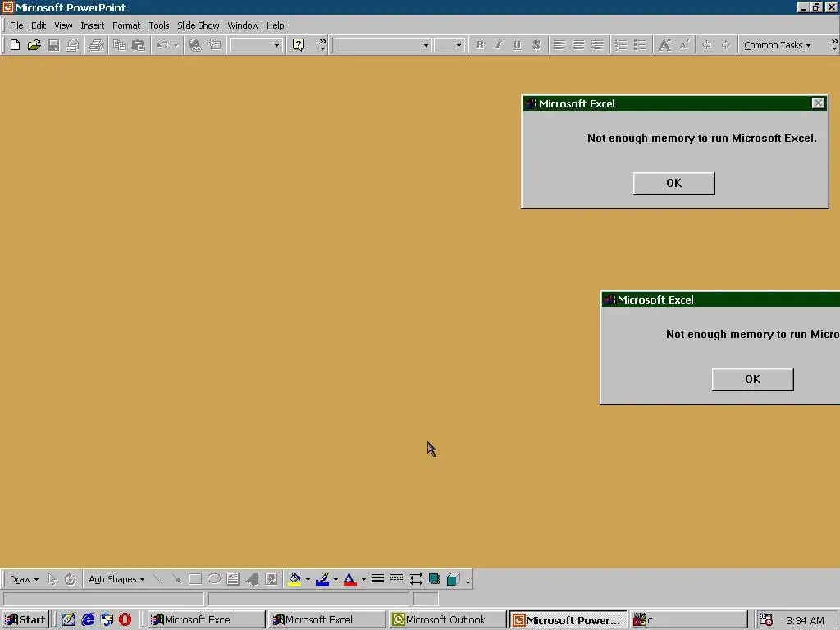Toggle Align Right
Viewport: 840px width, 630px height.
pos(597,45)
